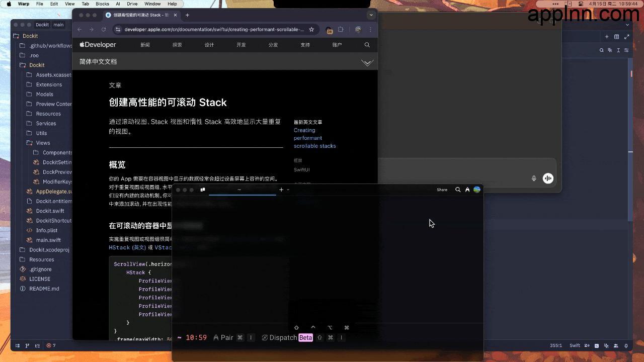Click the Warp account avatar
Viewport: 644px width, 362px height.
click(x=477, y=190)
